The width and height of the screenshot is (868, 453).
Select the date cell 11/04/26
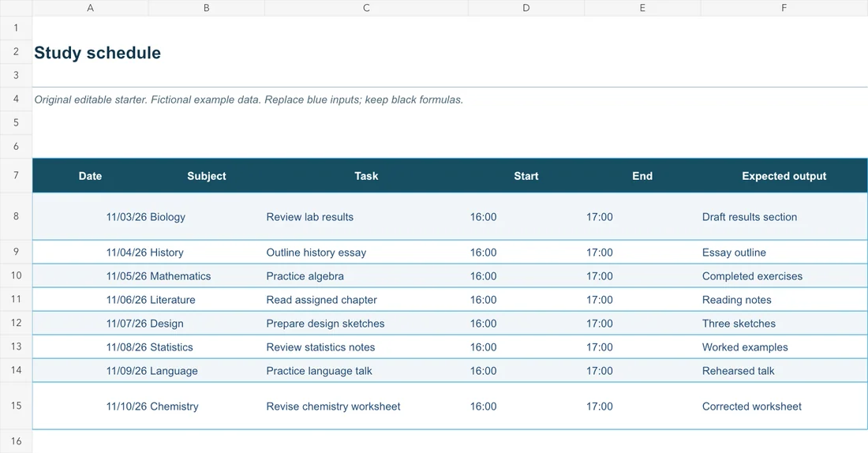pos(90,253)
